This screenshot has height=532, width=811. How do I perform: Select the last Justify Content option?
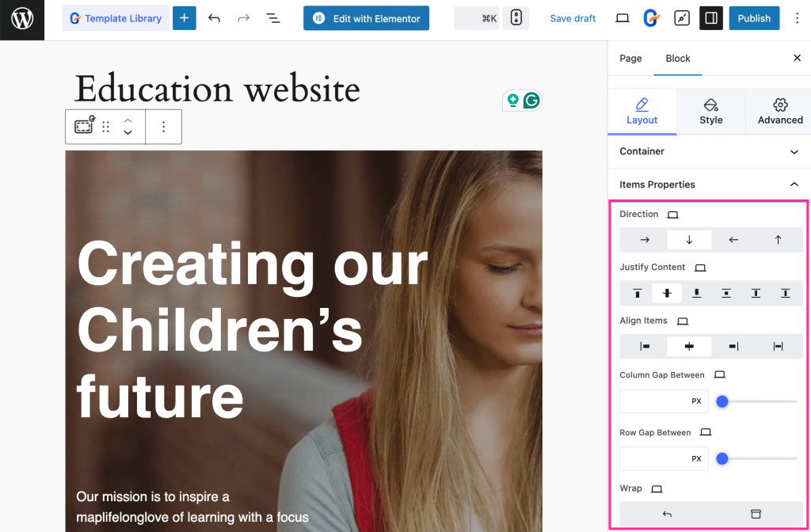tap(785, 293)
